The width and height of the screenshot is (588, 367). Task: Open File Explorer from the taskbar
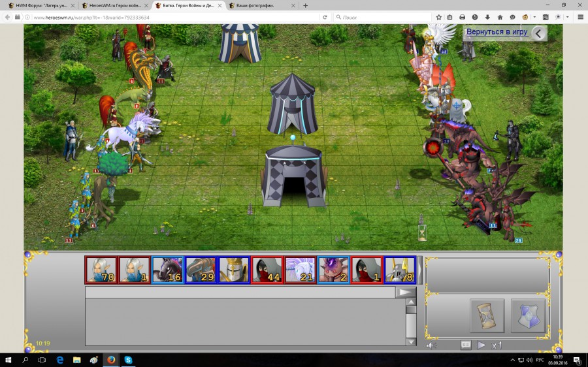77,360
